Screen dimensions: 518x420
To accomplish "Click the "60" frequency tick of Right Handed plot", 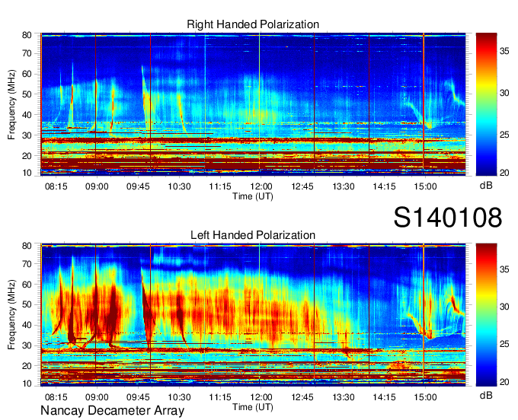I will pos(27,74).
